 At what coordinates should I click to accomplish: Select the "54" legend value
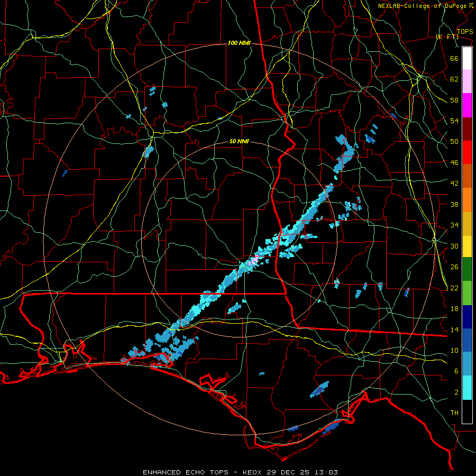[x=454, y=121]
